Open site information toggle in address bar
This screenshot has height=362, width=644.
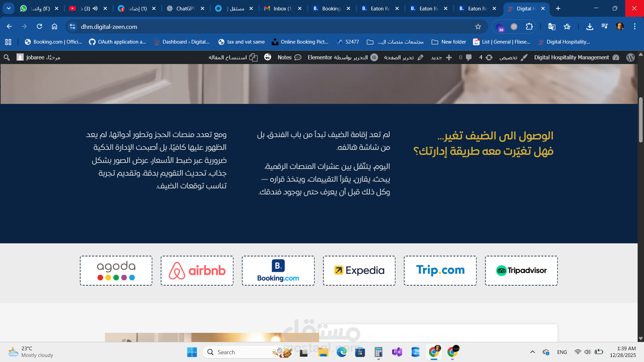(x=72, y=27)
